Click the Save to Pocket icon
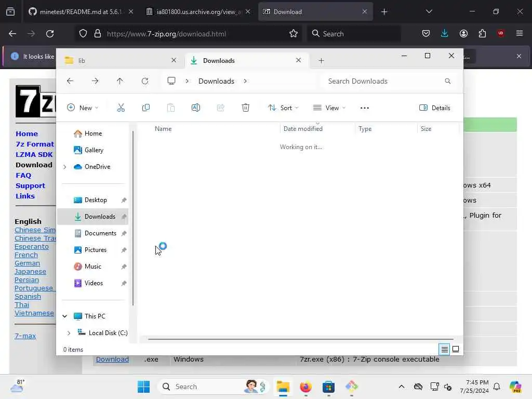This screenshot has height=399, width=532. tap(426, 33)
